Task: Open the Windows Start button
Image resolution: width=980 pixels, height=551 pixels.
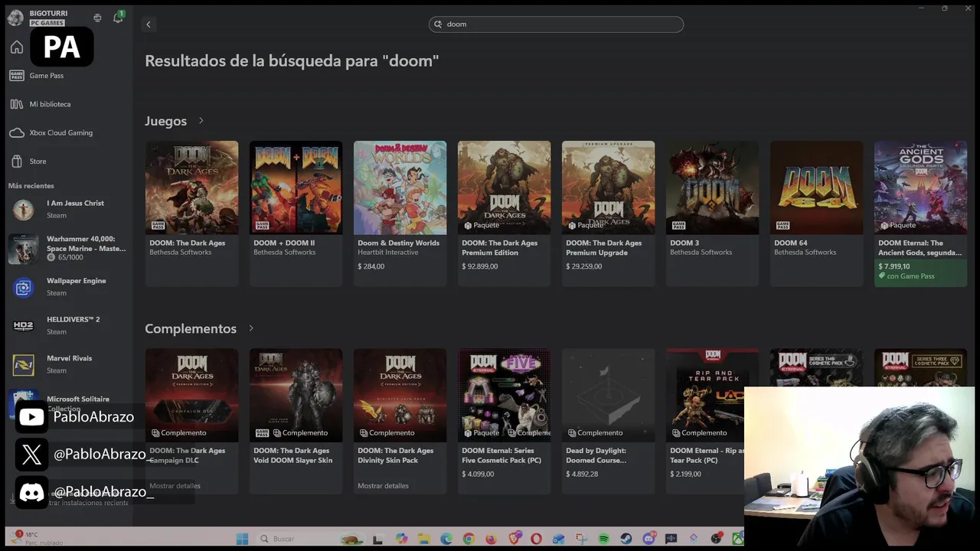Action: pos(242,539)
